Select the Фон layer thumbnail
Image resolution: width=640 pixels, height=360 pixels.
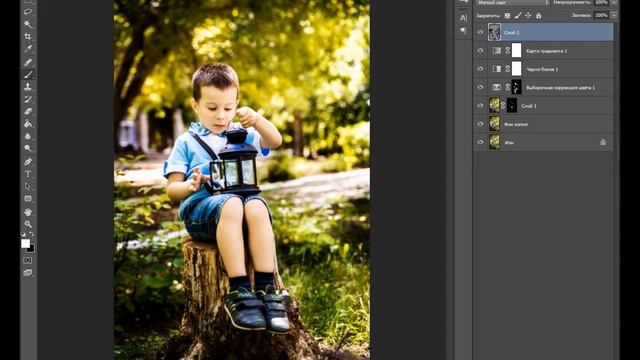pyautogui.click(x=494, y=142)
